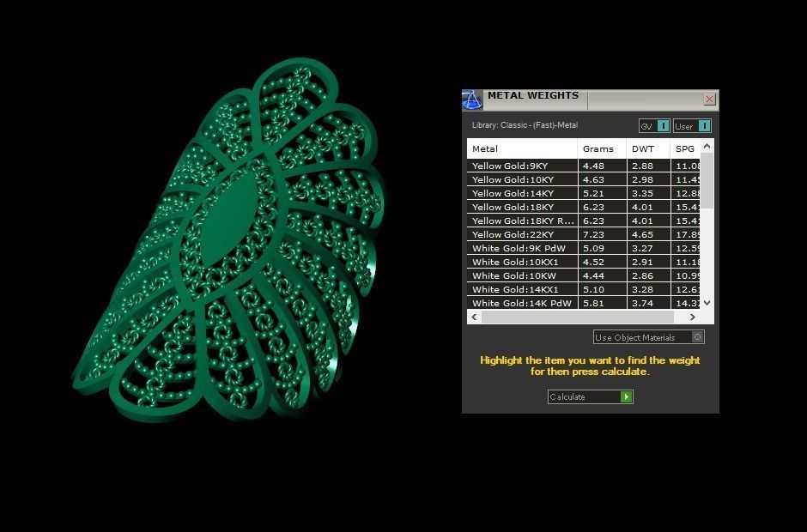This screenshot has width=807, height=532.
Task: Select the White Gold:10KX1 row
Action: coord(584,262)
